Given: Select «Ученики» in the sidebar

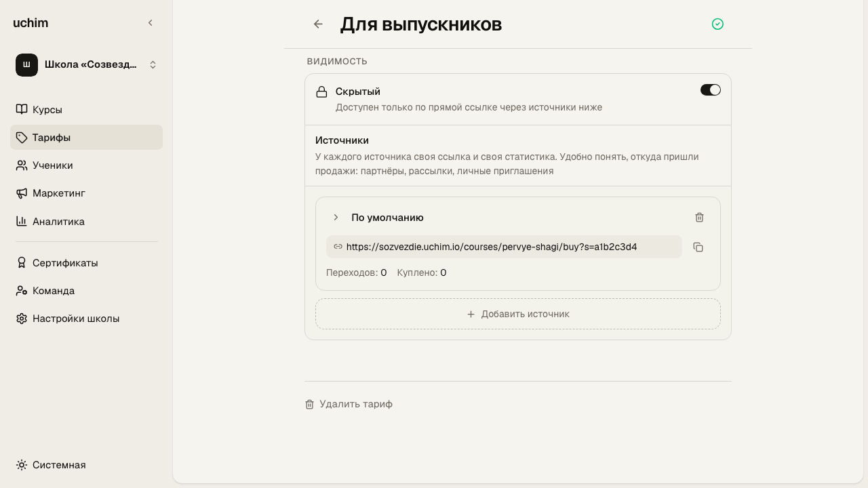Looking at the screenshot, I should (86, 165).
